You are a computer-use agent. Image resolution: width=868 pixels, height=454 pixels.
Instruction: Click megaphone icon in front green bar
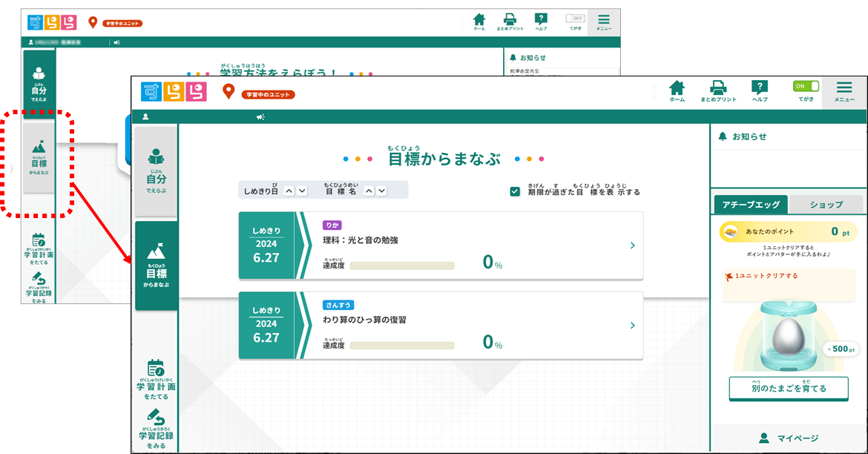260,116
